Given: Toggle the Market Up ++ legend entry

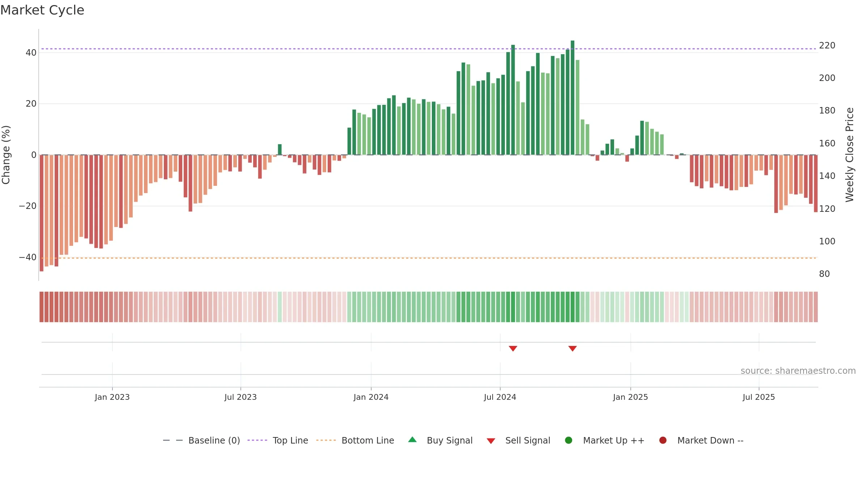Looking at the screenshot, I should [604, 440].
